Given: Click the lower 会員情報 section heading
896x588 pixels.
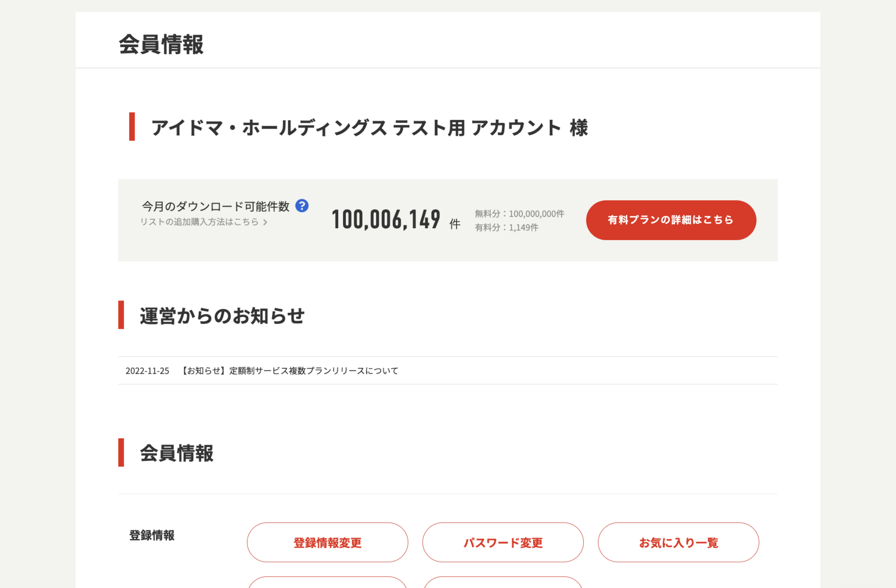Looking at the screenshot, I should (x=177, y=453).
